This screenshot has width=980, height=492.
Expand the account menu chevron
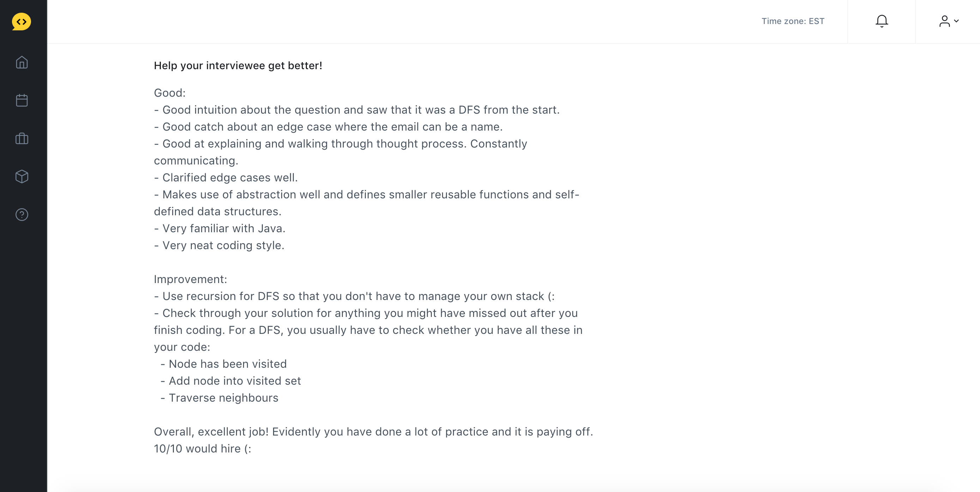pyautogui.click(x=956, y=21)
